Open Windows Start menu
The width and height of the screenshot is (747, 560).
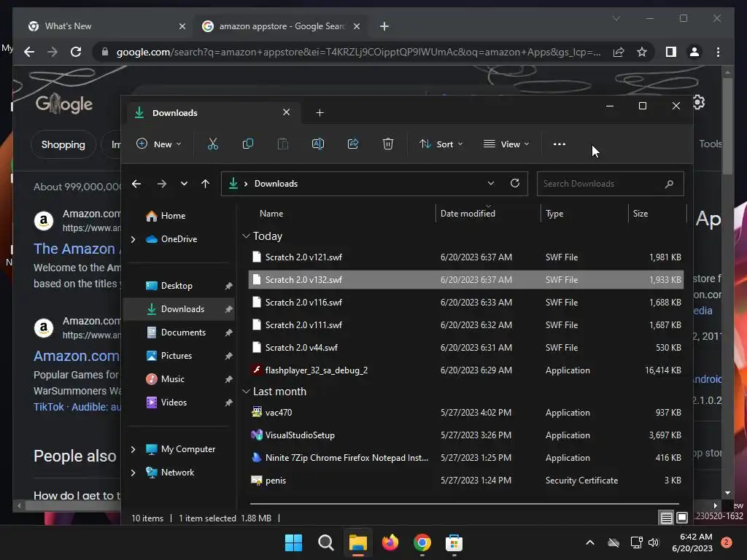(x=293, y=542)
